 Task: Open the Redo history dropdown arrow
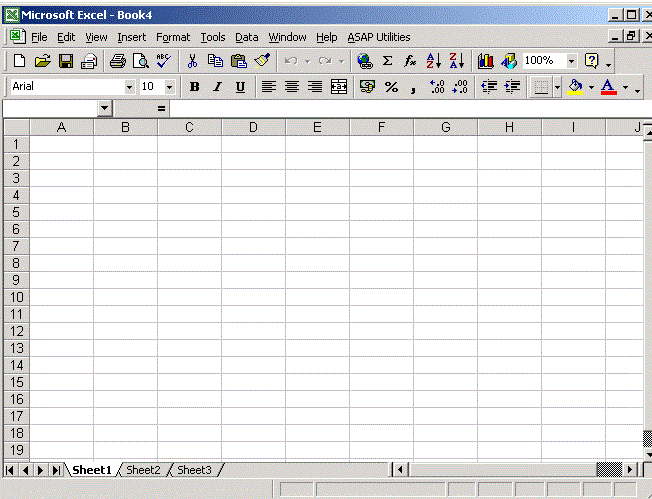click(341, 62)
